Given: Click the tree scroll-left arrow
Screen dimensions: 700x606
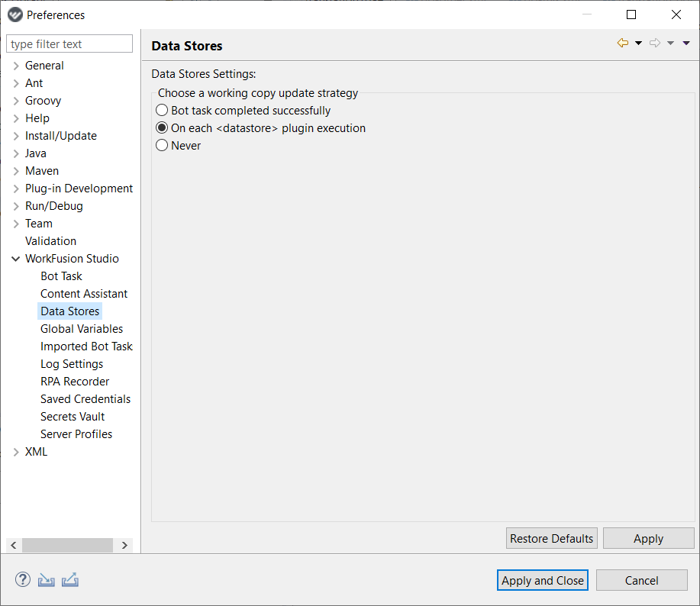Looking at the screenshot, I should tap(14, 545).
